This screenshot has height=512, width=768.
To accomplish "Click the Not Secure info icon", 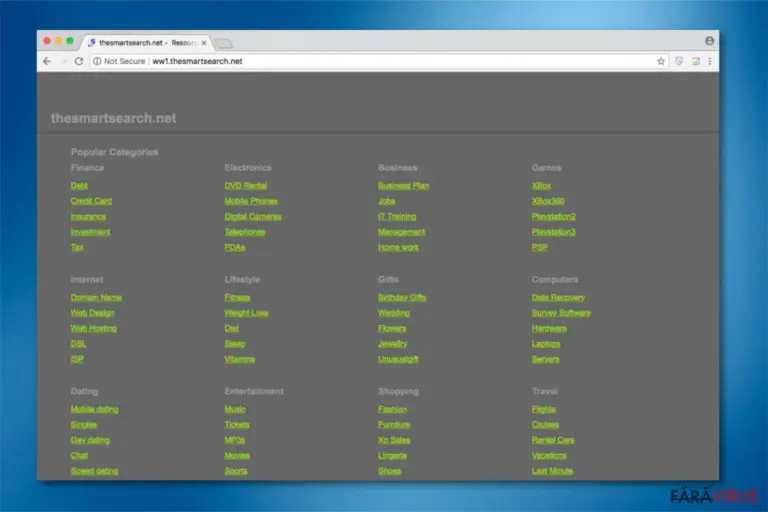I will point(97,61).
